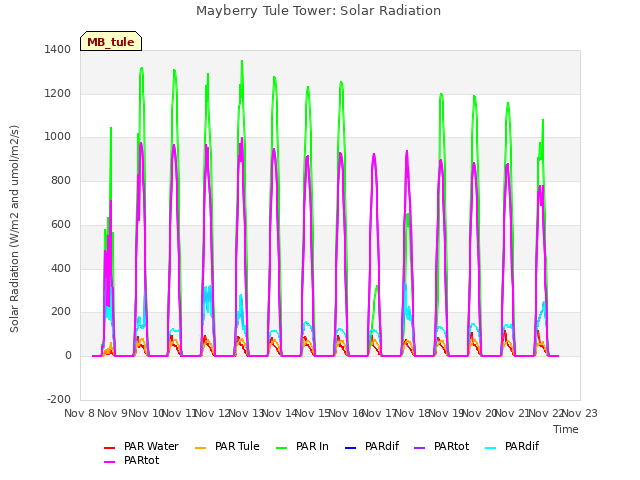Image resolution: width=640 pixels, height=480 pixels.
Task: Click the 1000 y-axis tick label
Action: point(58,137)
